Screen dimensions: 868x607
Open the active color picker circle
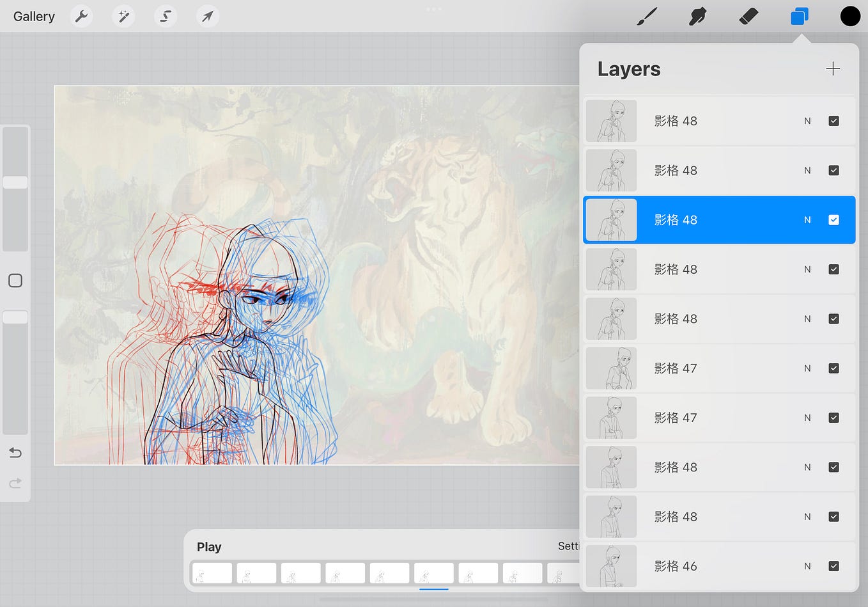point(850,16)
